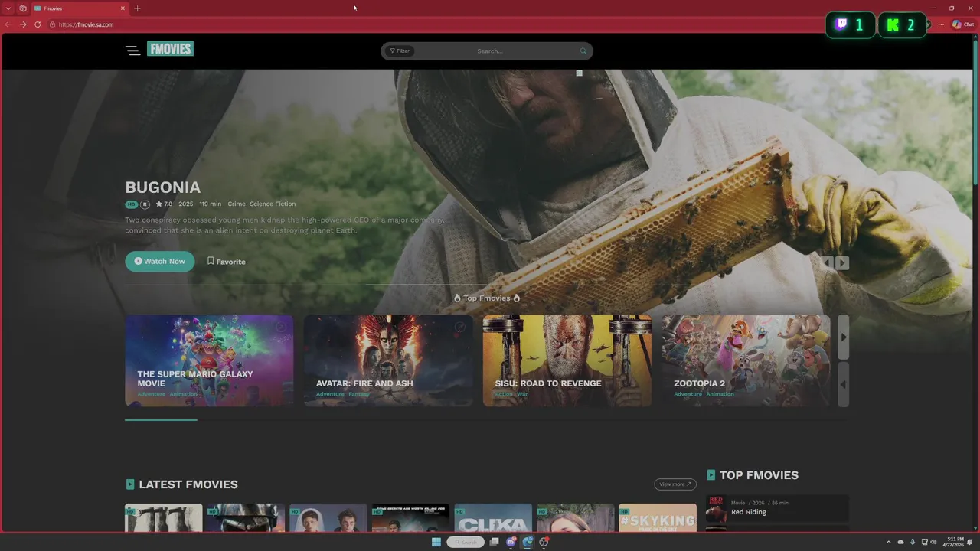Click the browser back arrow
This screenshot has height=551, width=980.
pyautogui.click(x=8, y=24)
